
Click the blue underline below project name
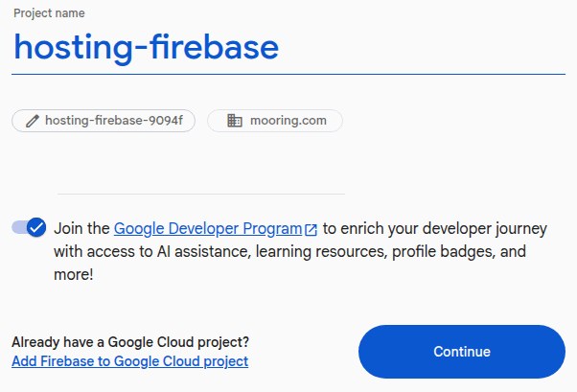288,75
